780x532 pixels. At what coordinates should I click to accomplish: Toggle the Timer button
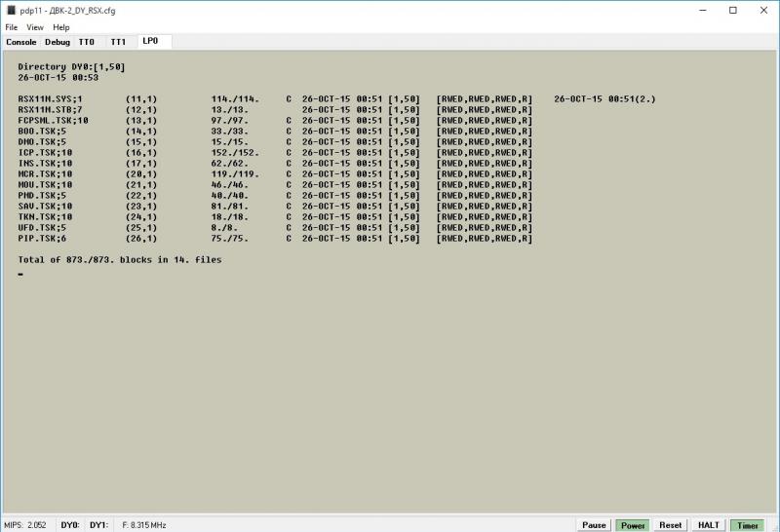[747, 524]
